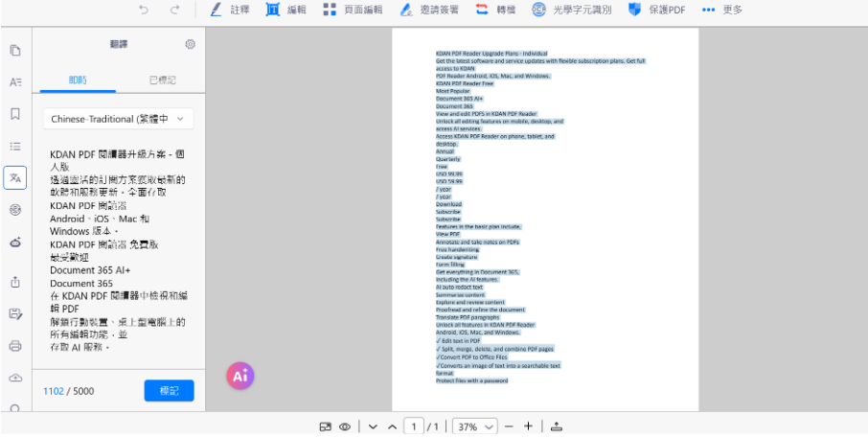The image size is (868, 438).
Task: Select the translate sidebar icon
Action: [15, 177]
